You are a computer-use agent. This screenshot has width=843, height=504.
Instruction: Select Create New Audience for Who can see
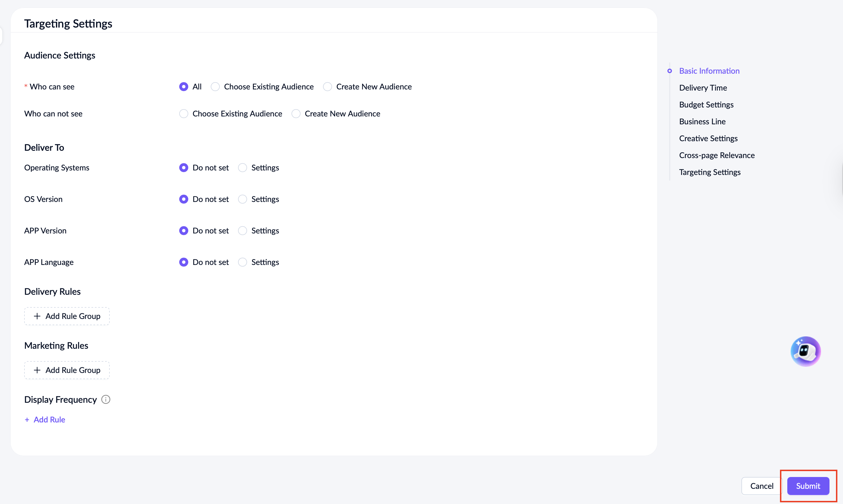pos(327,87)
